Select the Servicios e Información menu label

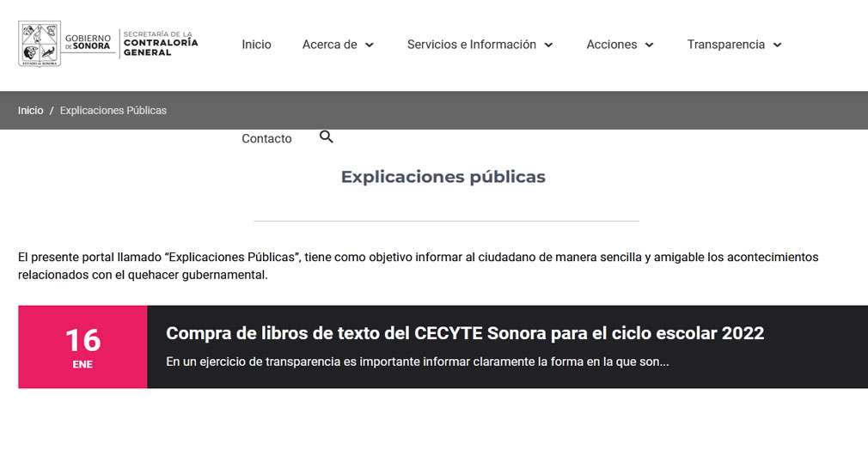pyautogui.click(x=471, y=45)
